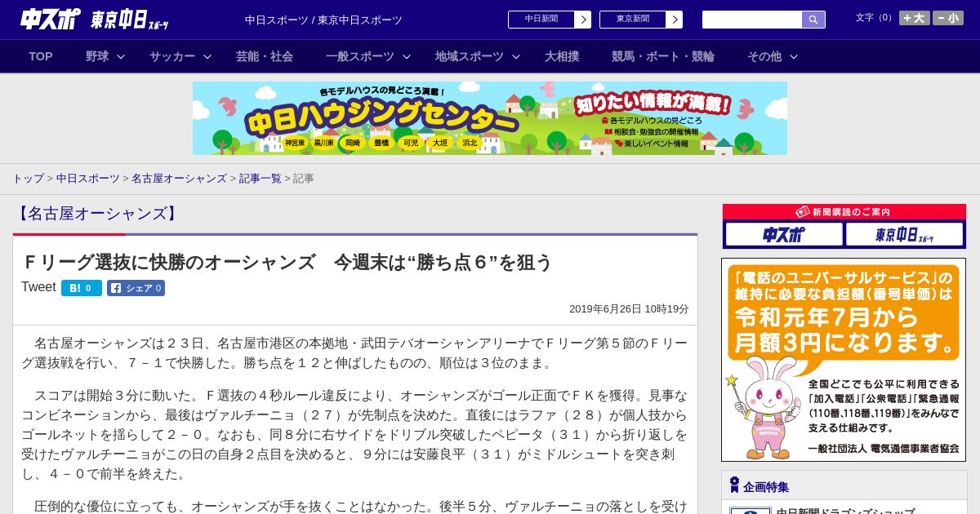Viewport: 980px width, 514px height.
Task: Decrease font size with 小 button
Action: click(x=948, y=18)
